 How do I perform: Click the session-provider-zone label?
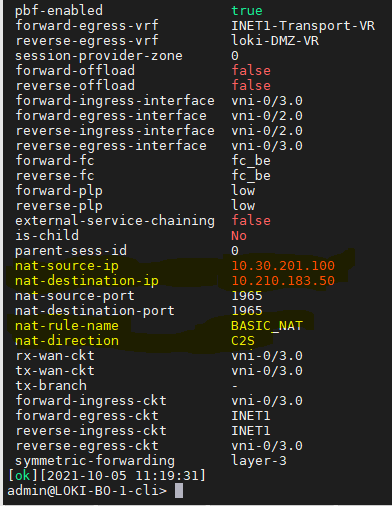[x=99, y=56]
